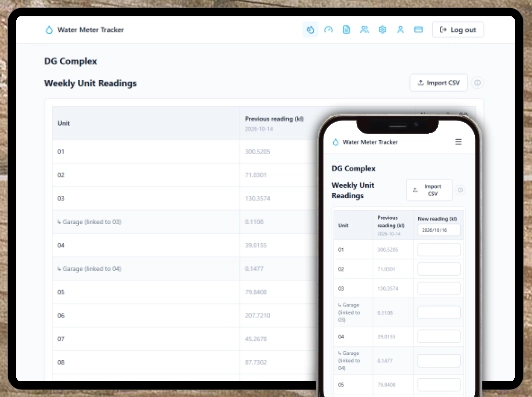Click new reading input for unit 01 on phone
This screenshot has width=532, height=397.
click(x=439, y=250)
